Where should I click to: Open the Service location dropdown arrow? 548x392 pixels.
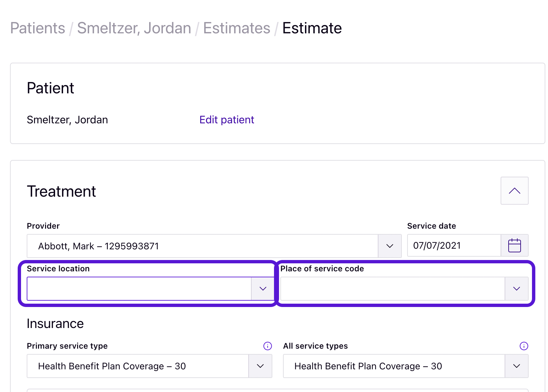point(263,289)
